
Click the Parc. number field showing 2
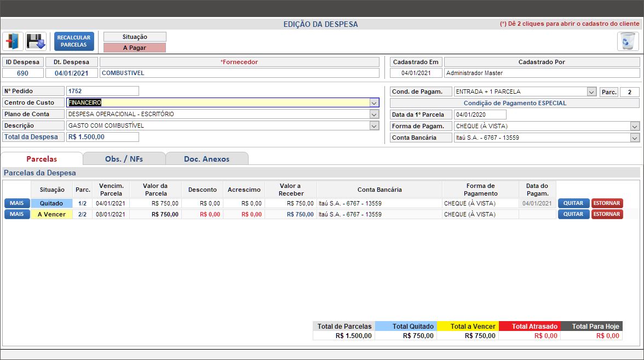[630, 92]
